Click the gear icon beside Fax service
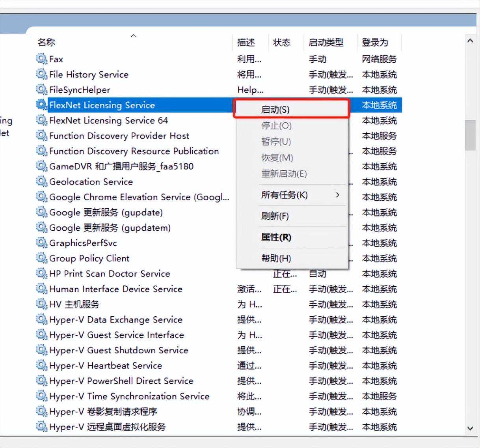The image size is (480, 448). point(41,59)
